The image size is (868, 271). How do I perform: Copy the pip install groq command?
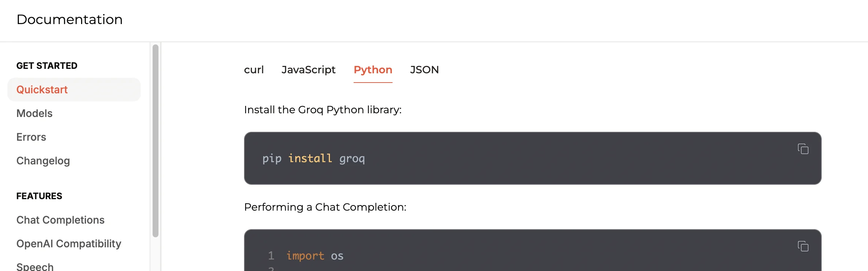pos(803,149)
